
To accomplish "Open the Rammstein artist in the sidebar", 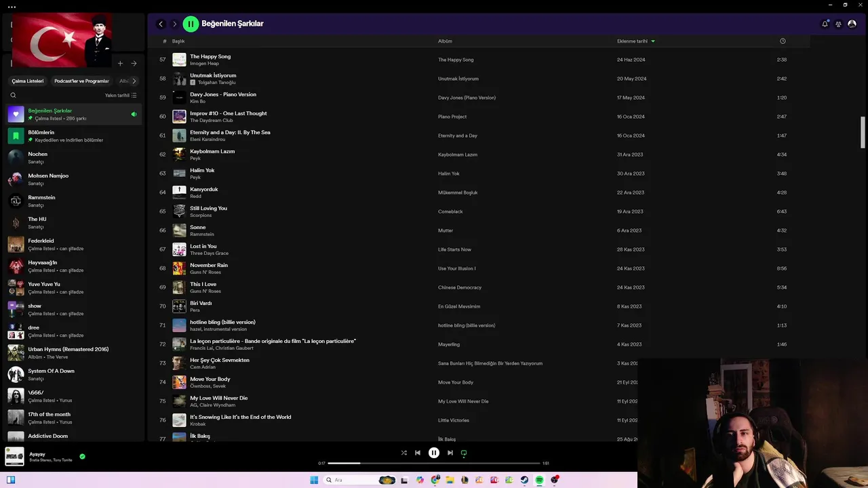I will pos(73,201).
